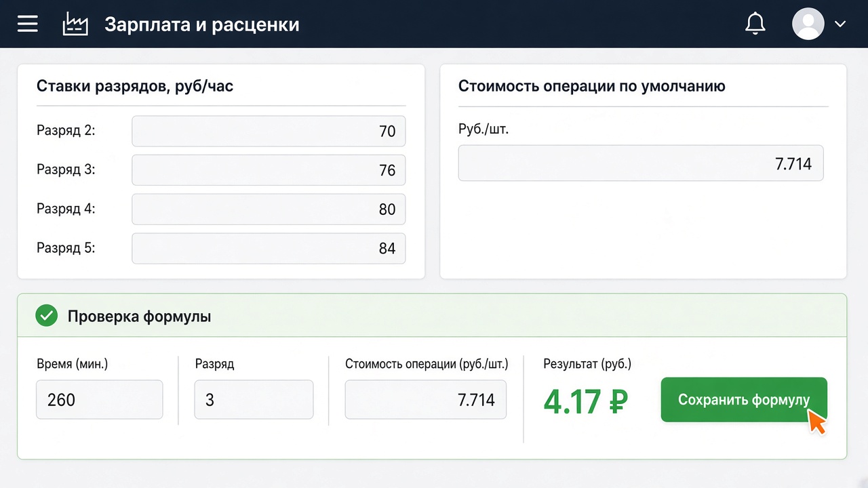
Task: Click the Разряд 2: label
Action: (x=66, y=130)
